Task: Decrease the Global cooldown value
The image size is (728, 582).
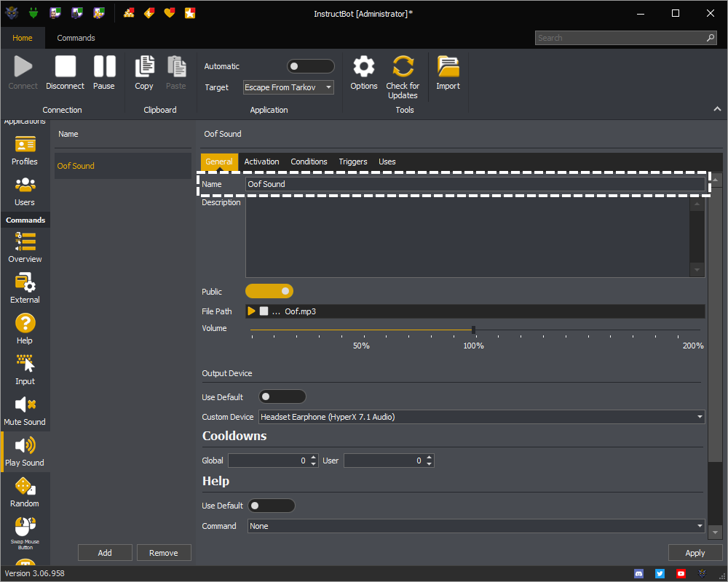Action: pyautogui.click(x=313, y=463)
